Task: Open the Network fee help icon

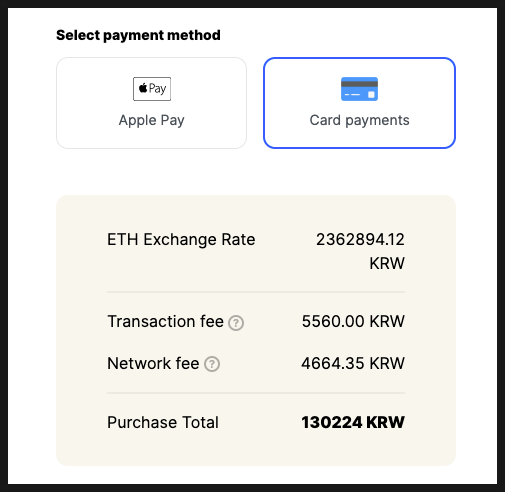Action: pyautogui.click(x=212, y=364)
